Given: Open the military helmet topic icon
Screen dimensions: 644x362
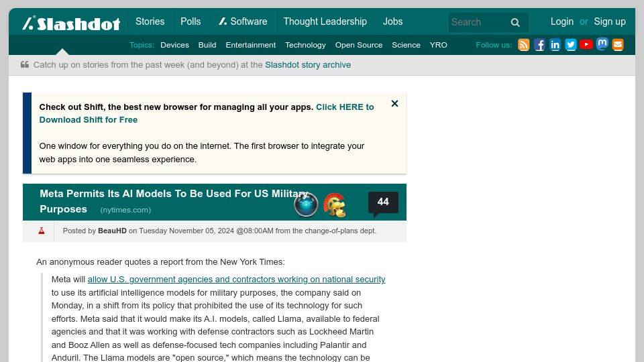Looking at the screenshot, I should click(334, 204).
